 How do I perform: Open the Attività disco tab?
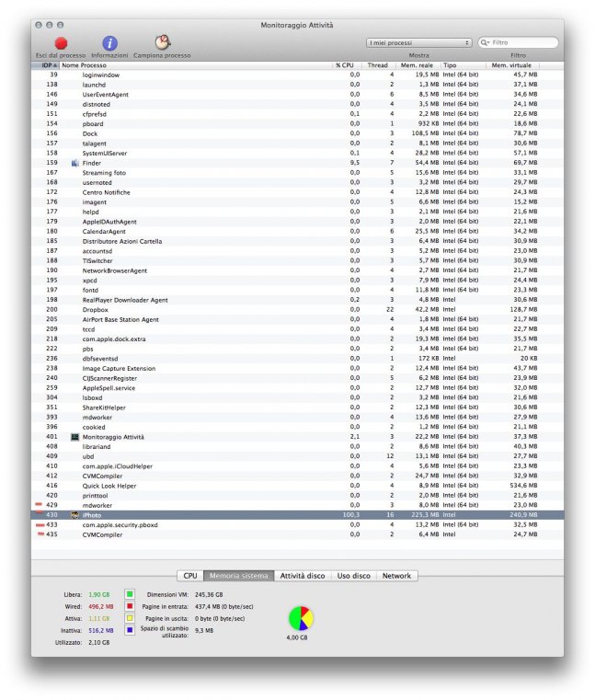click(x=303, y=576)
